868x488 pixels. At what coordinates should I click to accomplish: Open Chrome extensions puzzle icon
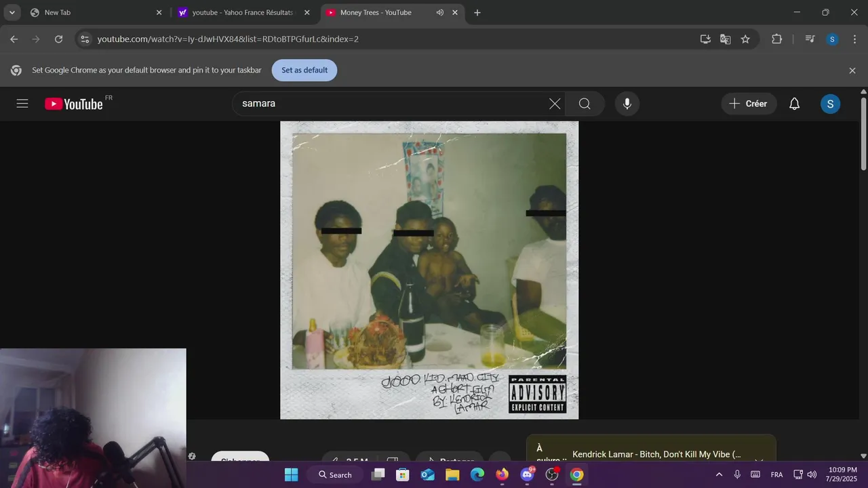pyautogui.click(x=776, y=39)
